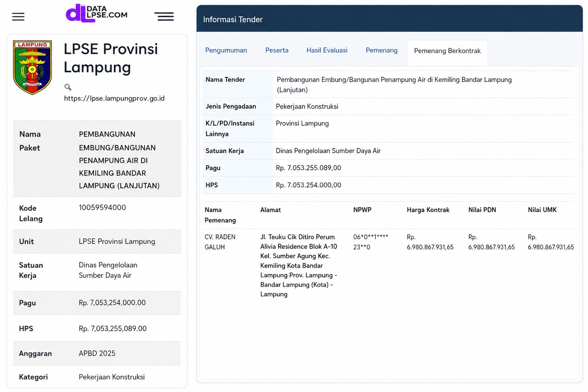This screenshot has width=588, height=392.
Task: Select the Pemenang Berkontrak tab
Action: click(x=447, y=51)
